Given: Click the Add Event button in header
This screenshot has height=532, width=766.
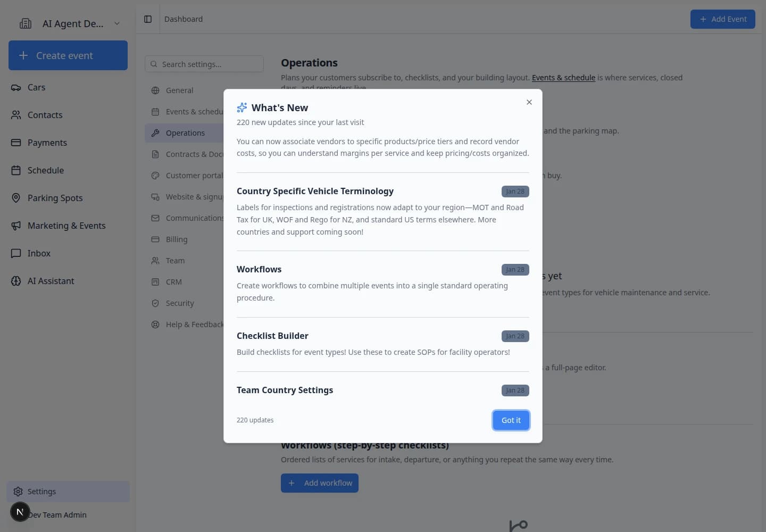Looking at the screenshot, I should (x=722, y=19).
